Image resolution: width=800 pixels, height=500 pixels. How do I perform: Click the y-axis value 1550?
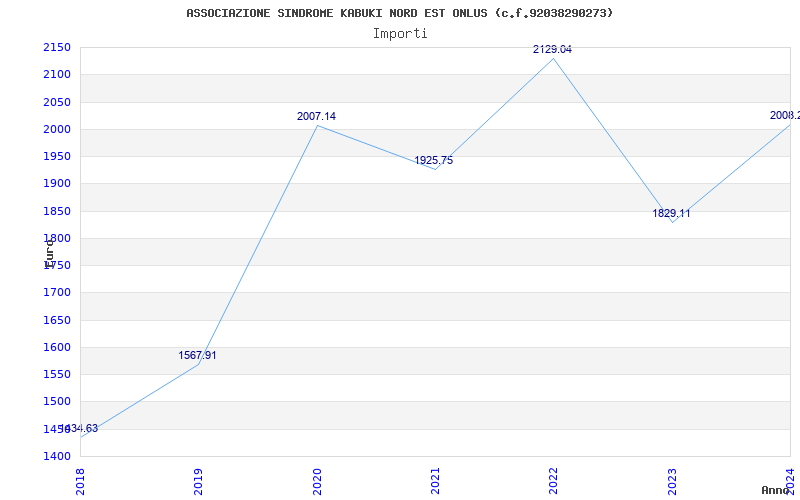(x=57, y=374)
